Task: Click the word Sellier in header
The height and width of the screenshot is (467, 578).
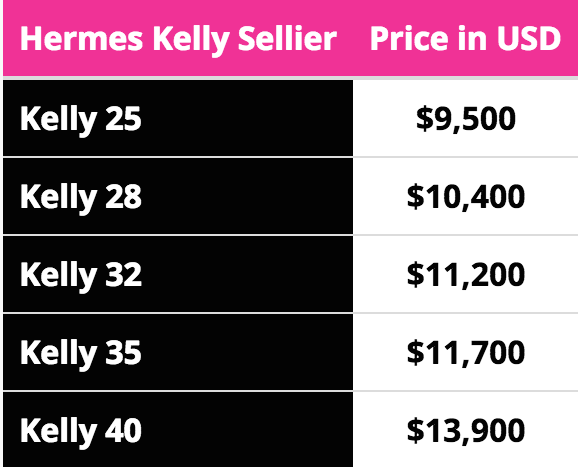Action: [287, 38]
